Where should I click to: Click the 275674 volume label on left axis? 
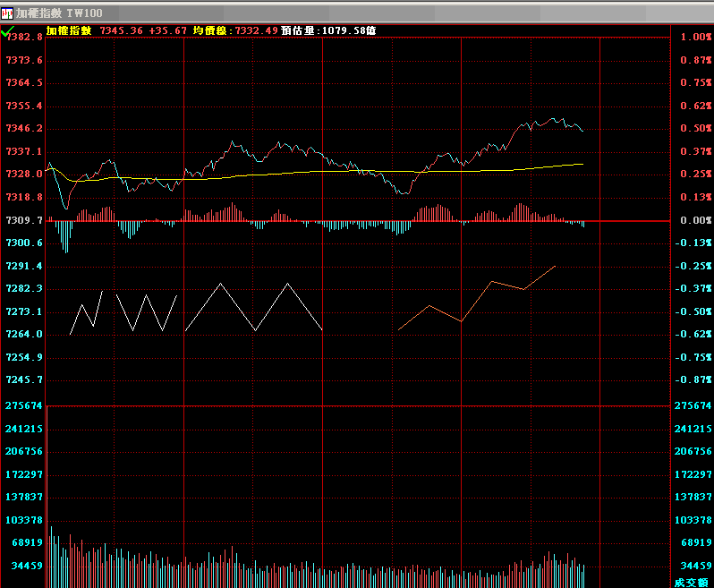click(x=23, y=406)
